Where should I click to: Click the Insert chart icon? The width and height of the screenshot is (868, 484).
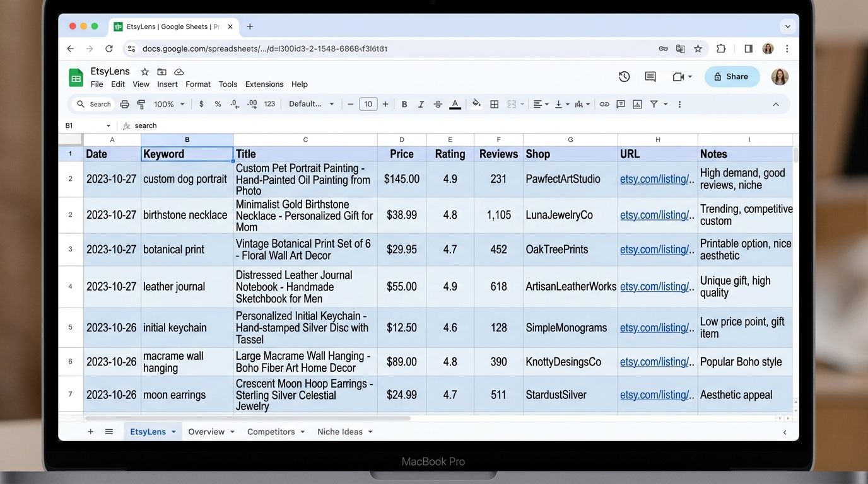(x=637, y=105)
